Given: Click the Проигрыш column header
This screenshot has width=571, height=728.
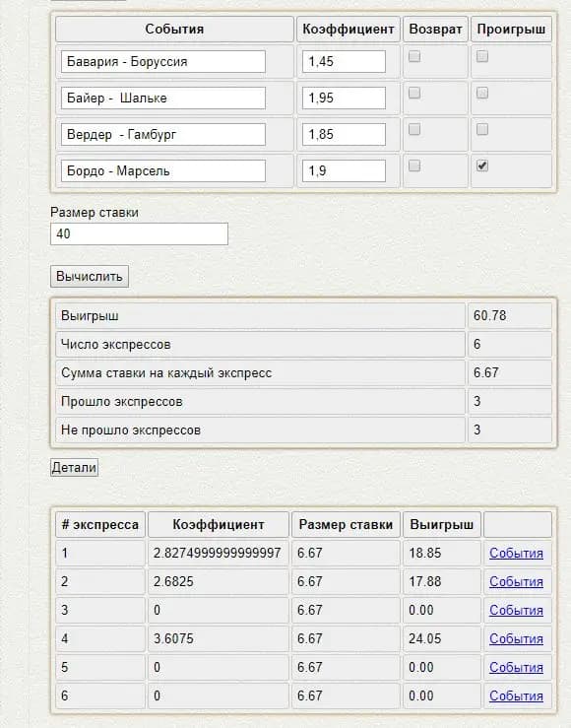Looking at the screenshot, I should click(511, 30).
